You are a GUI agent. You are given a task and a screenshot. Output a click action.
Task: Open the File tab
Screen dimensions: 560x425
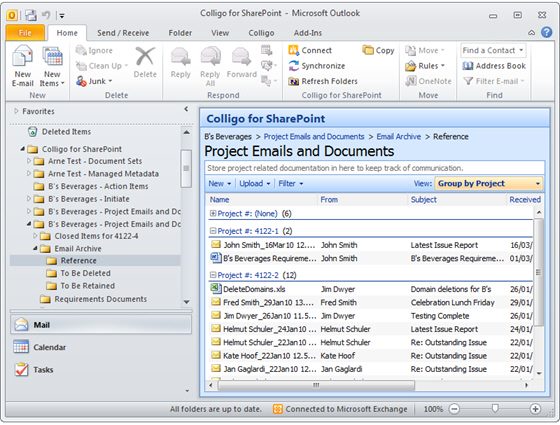[25, 33]
